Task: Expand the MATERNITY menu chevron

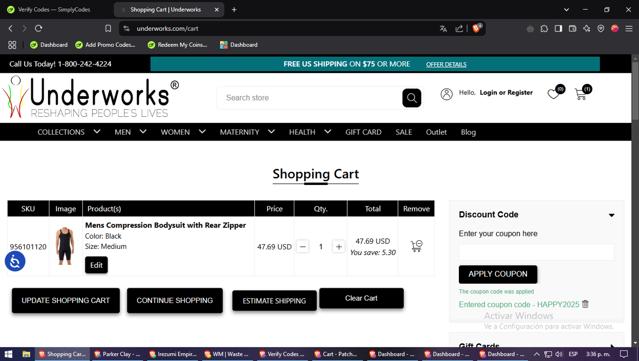Action: (x=271, y=132)
